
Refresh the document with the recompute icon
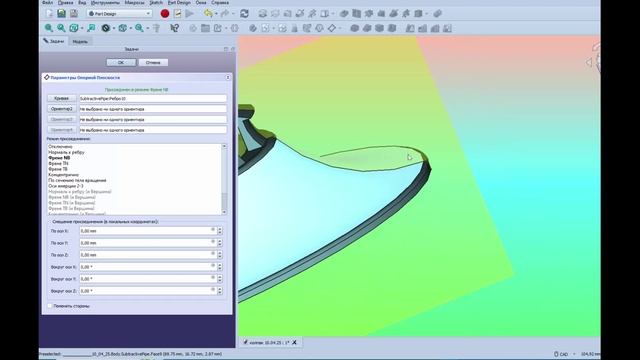tap(244, 13)
